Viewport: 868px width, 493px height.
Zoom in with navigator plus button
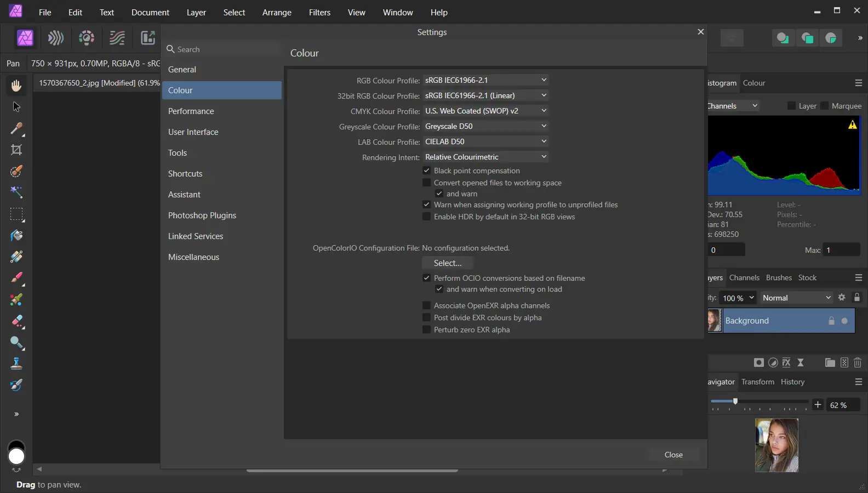[x=818, y=405]
